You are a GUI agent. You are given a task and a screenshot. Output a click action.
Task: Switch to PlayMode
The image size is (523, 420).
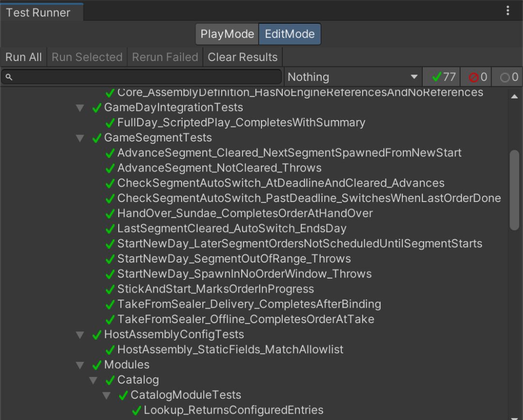(x=227, y=34)
